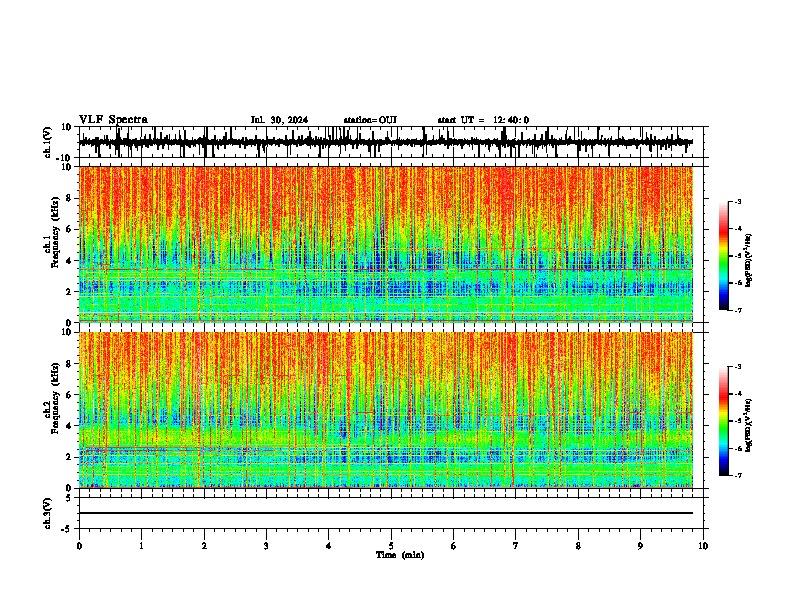
Task: Click the 'Time (min)' axis label
Action: point(400,555)
